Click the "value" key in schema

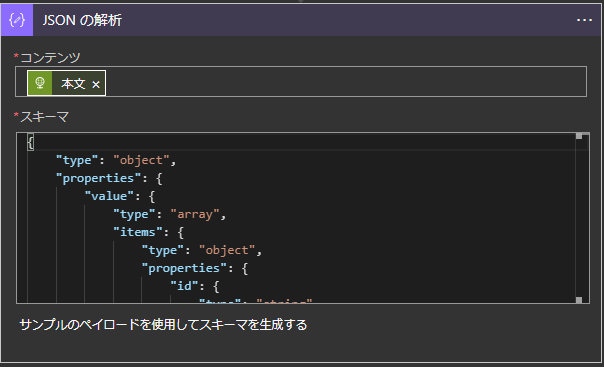click(x=109, y=196)
